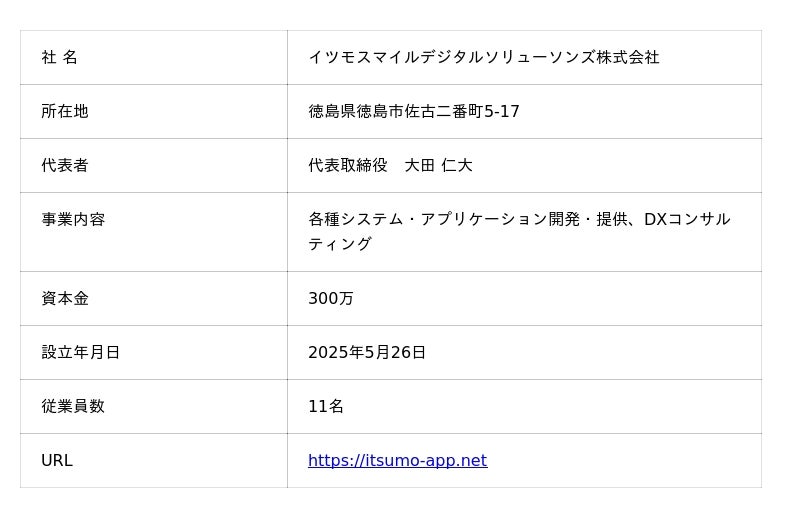Screen dimensions: 800x518
Task: Click the ティング wrapped second line
Action: [339, 245]
